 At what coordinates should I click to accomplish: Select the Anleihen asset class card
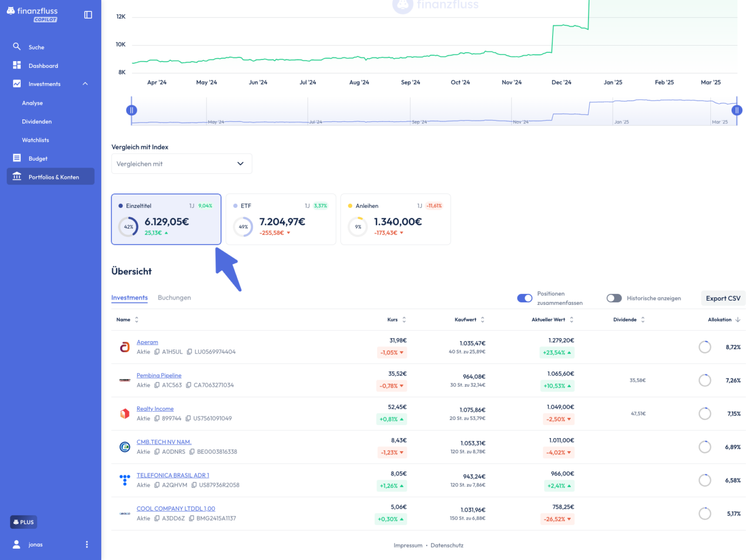point(395,219)
